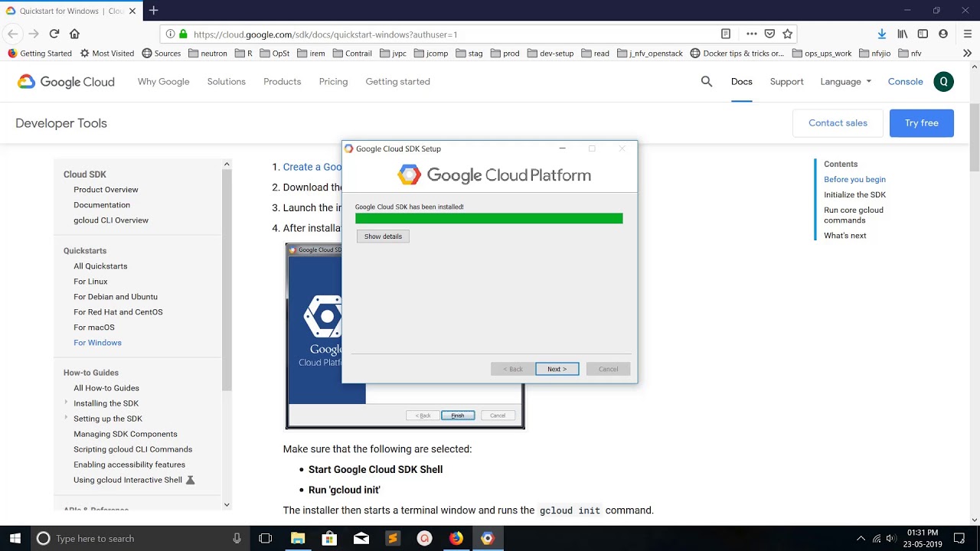Open Product Overview sidebar link
Screen dimensions: 980x551
[106, 190]
